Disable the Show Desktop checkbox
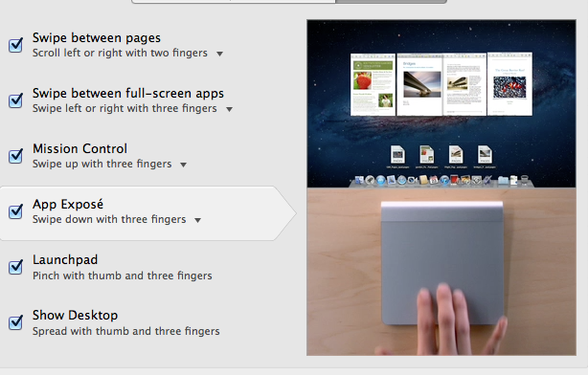588x375 pixels. click(15, 322)
